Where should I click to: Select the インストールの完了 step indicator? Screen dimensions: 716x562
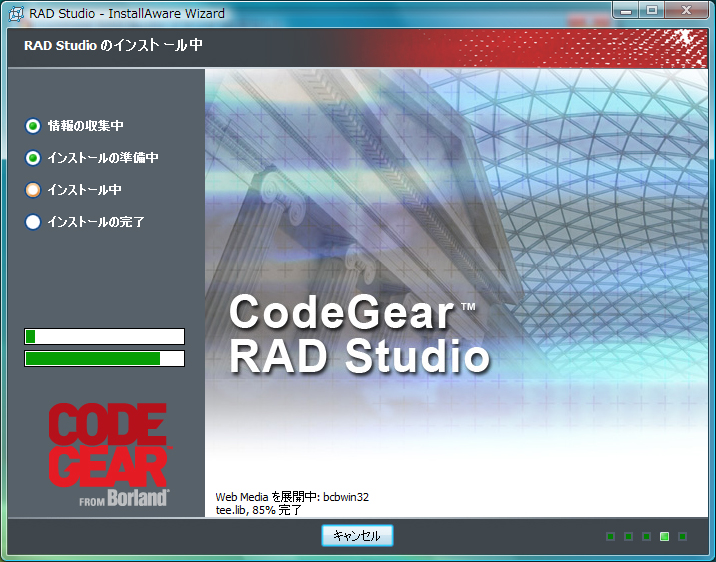[33, 222]
